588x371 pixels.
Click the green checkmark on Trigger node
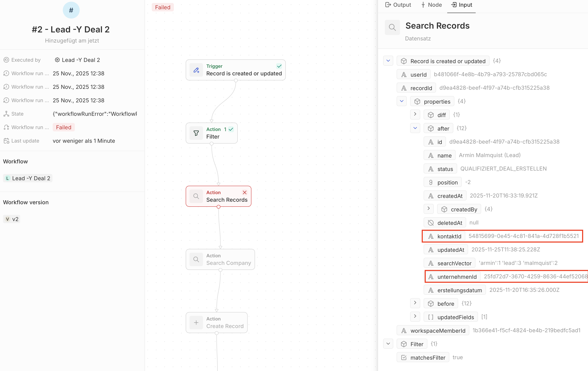(x=279, y=66)
